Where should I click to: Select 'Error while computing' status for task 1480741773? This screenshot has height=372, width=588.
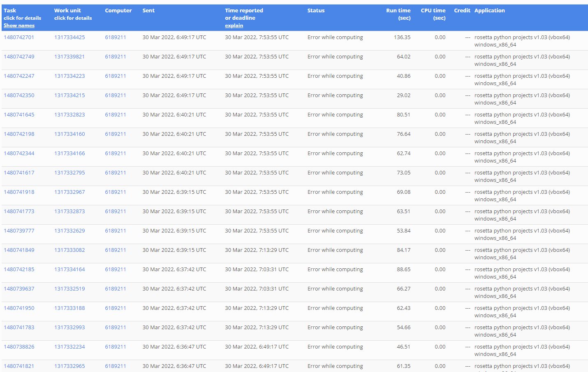(335, 211)
